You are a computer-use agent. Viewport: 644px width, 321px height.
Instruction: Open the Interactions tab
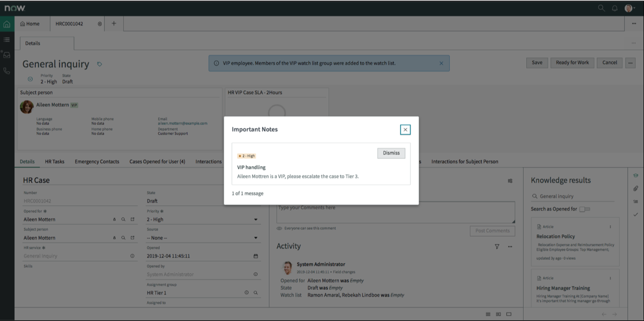(x=209, y=162)
